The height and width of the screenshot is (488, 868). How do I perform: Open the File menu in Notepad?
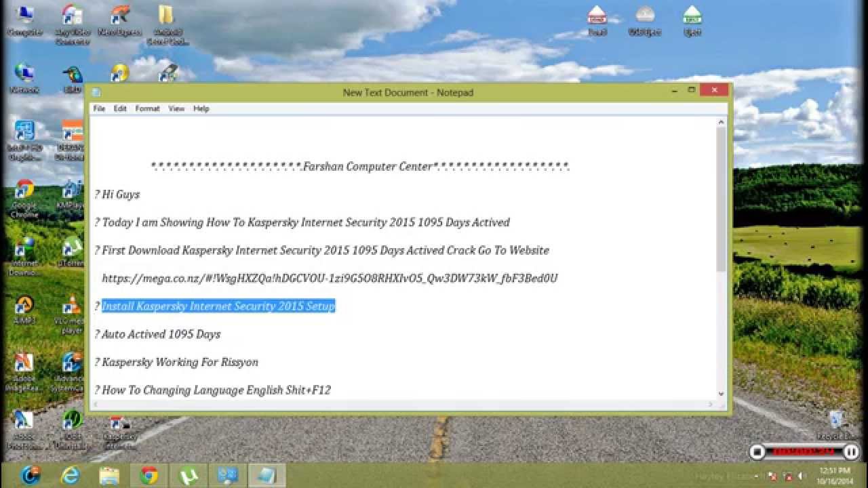pyautogui.click(x=99, y=108)
